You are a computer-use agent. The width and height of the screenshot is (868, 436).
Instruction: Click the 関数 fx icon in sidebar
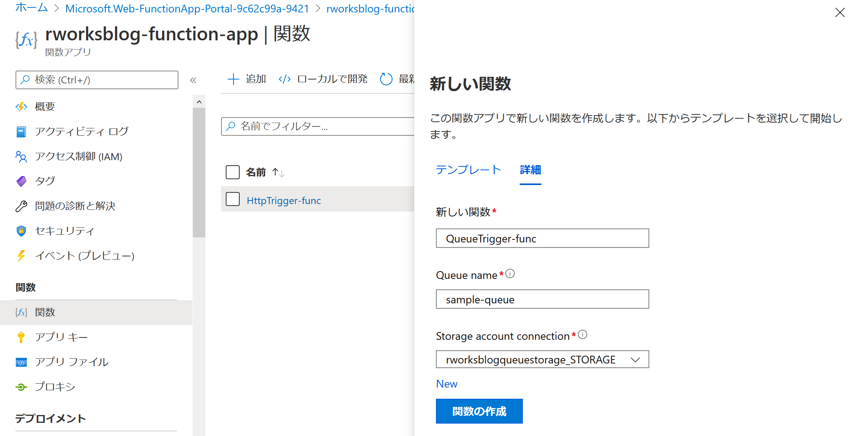[21, 312]
